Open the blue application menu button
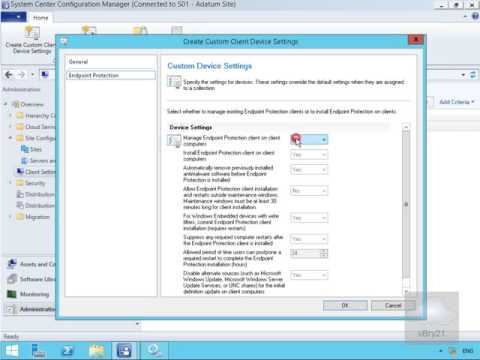The height and width of the screenshot is (360, 480). 13,17
